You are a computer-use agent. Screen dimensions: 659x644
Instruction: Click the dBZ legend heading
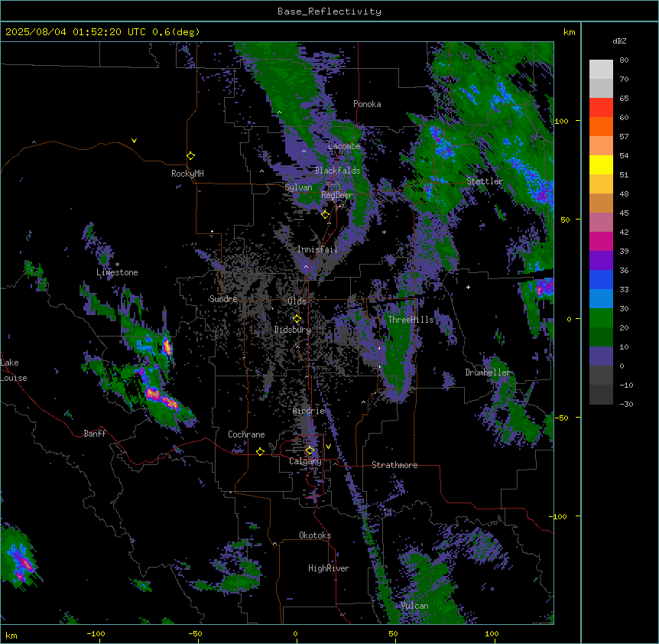point(619,41)
